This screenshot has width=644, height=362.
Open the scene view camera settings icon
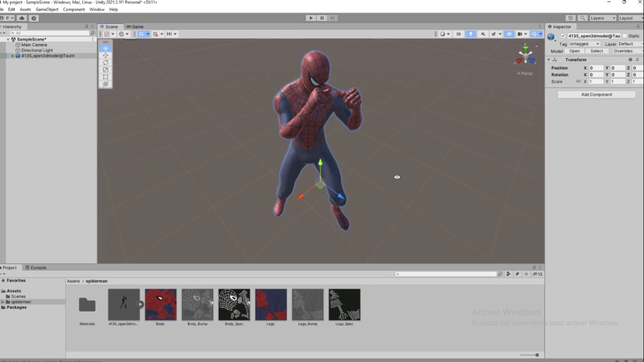coord(520,33)
